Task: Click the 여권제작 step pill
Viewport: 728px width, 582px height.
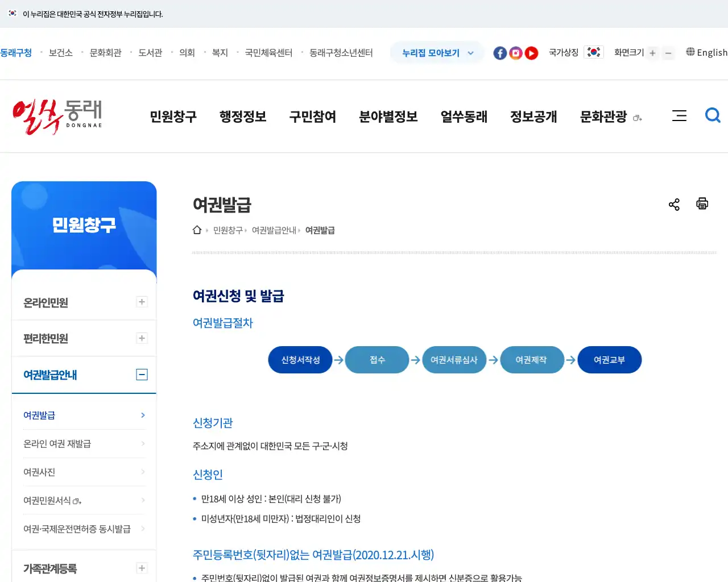Action: click(x=531, y=360)
